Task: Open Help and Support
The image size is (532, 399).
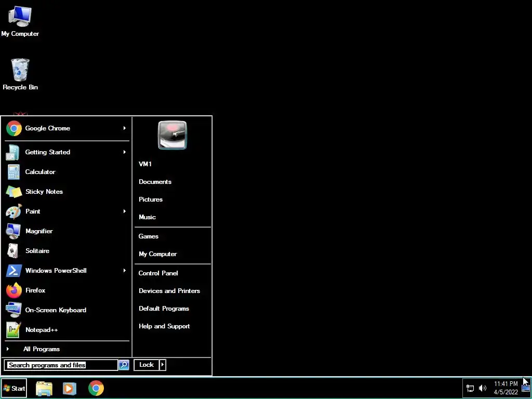Action: pyautogui.click(x=164, y=326)
